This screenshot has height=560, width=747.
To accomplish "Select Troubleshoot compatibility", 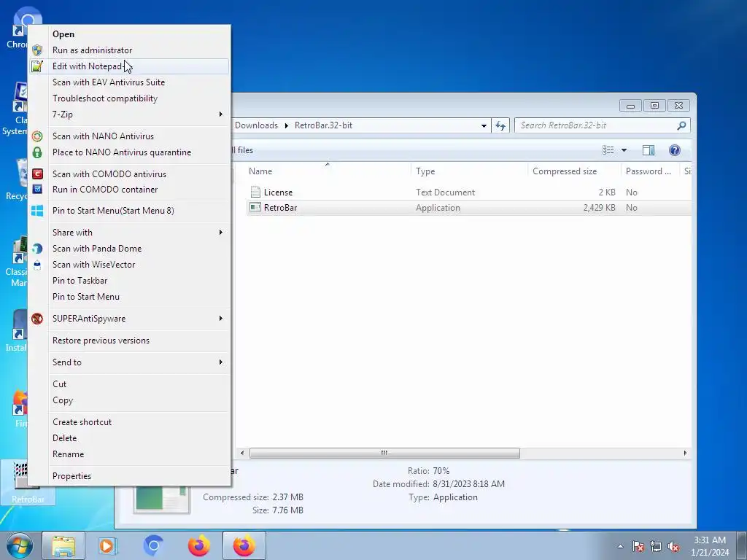I will tap(105, 98).
